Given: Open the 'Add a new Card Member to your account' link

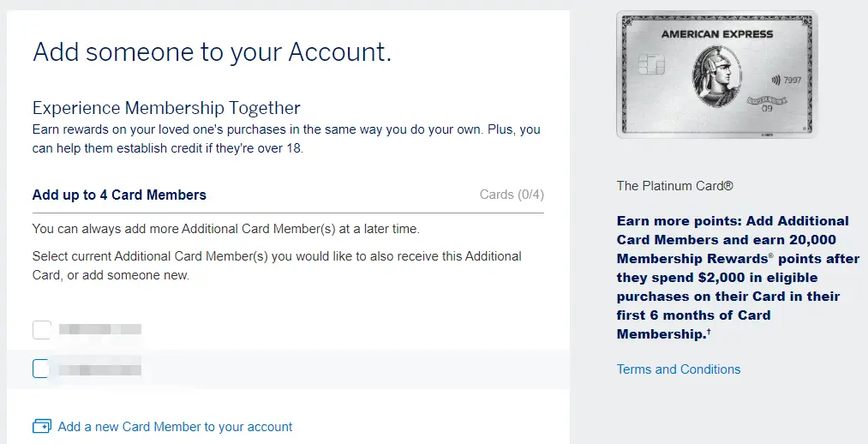Looking at the screenshot, I should [175, 427].
